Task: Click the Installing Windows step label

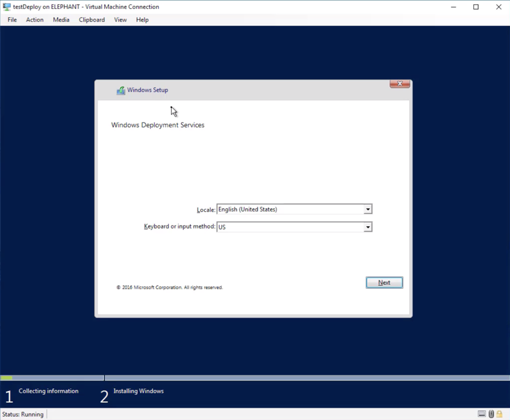Action: point(139,391)
